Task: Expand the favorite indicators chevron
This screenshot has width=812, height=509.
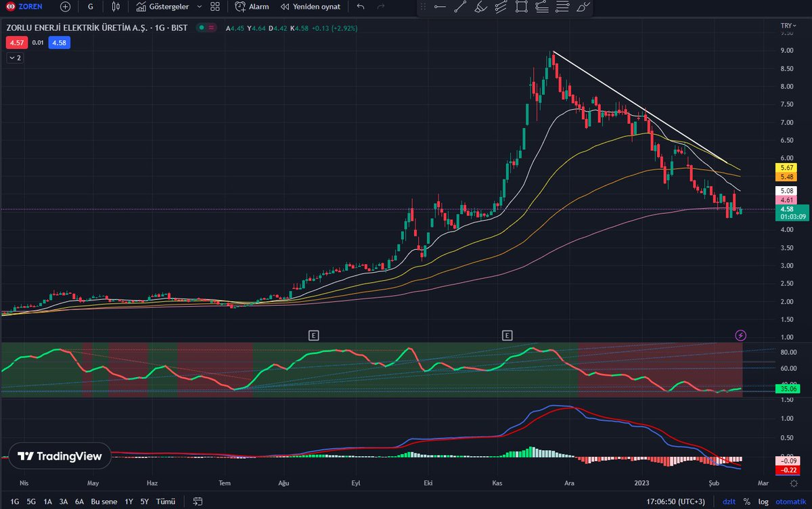Action: tap(199, 6)
